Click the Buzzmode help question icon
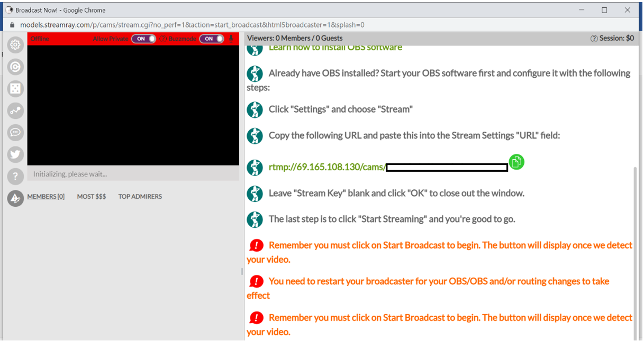Image resolution: width=644 pixels, height=341 pixels. pyautogui.click(x=164, y=39)
